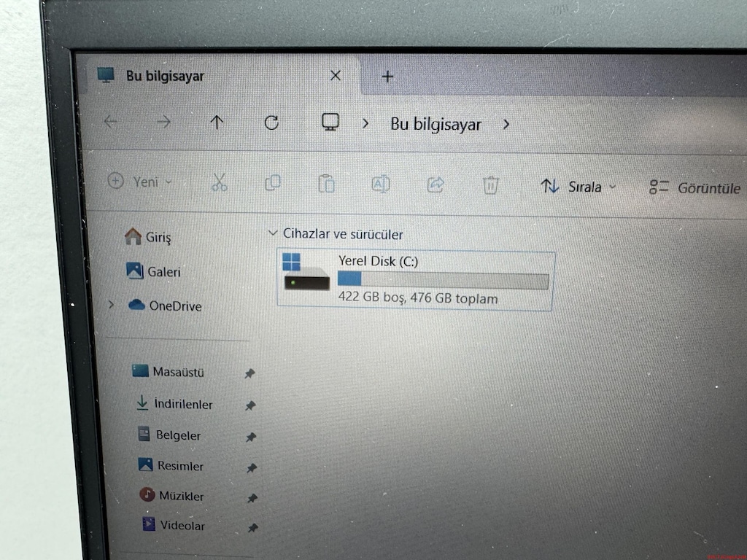Unpin Belgeler using its pin icon

pyautogui.click(x=251, y=437)
